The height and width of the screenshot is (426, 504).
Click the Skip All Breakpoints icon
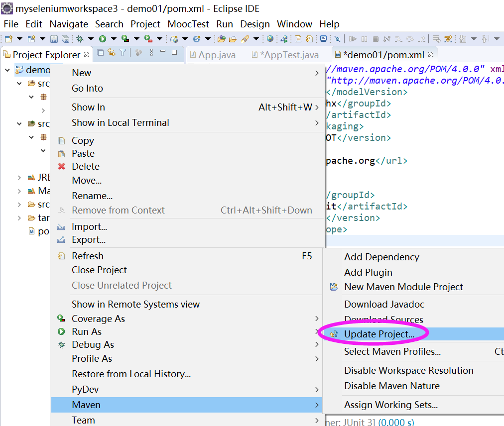coord(337,39)
